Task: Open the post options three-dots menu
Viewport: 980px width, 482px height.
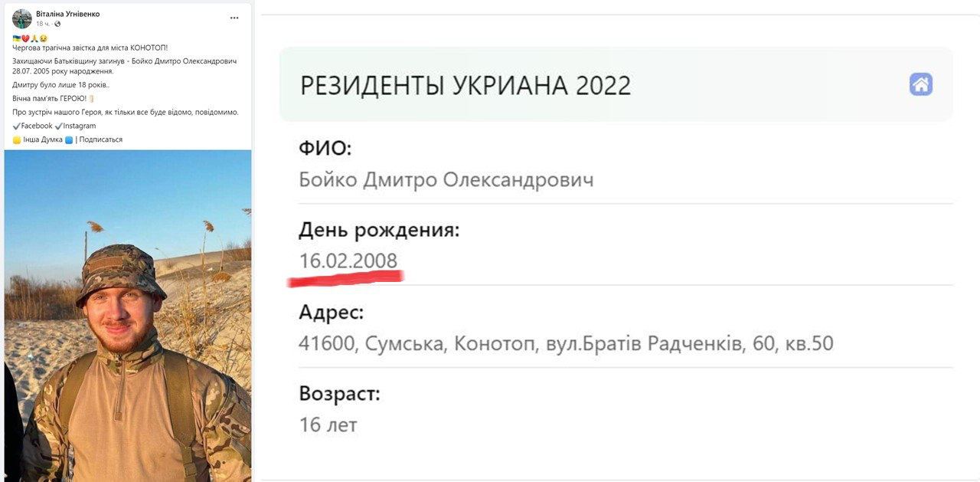Action: pyautogui.click(x=234, y=17)
